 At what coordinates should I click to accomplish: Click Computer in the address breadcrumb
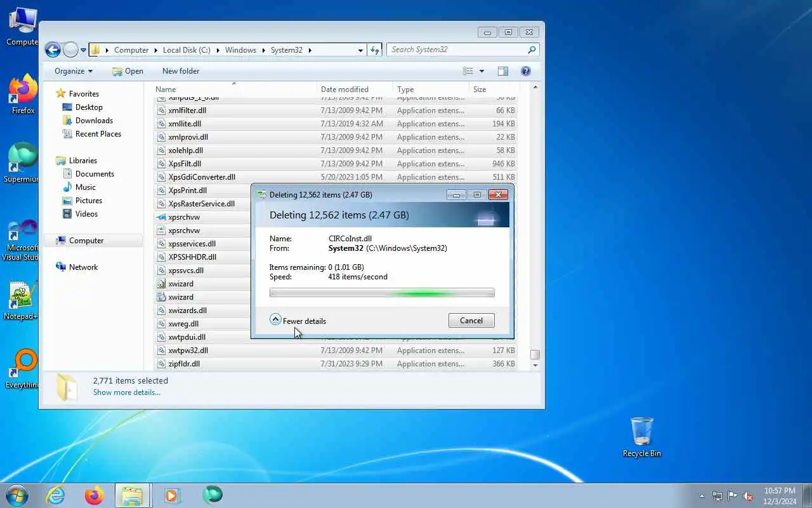pos(131,50)
